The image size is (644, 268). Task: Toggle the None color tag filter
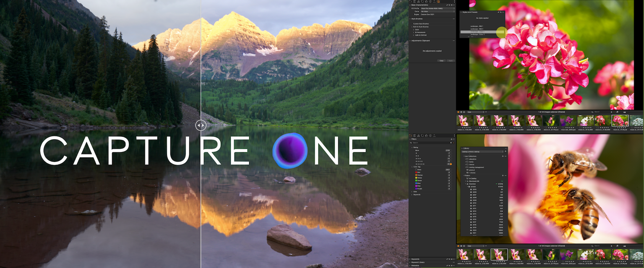click(419, 170)
